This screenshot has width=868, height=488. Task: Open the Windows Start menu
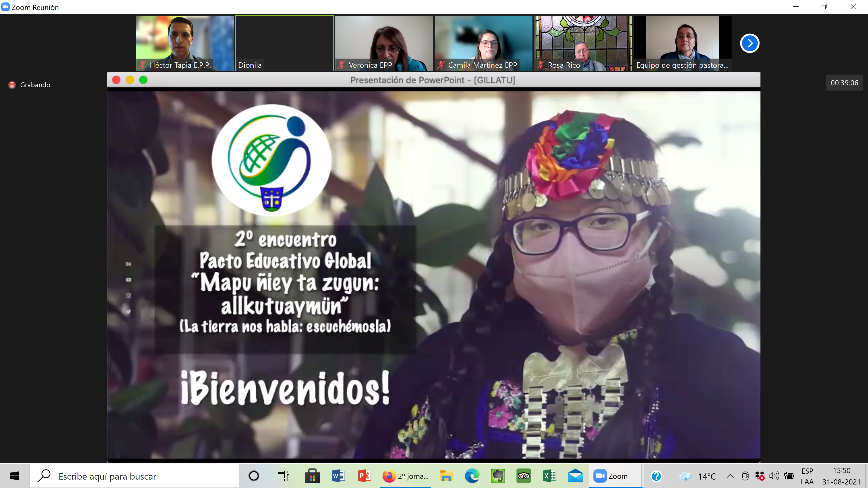pyautogui.click(x=14, y=476)
